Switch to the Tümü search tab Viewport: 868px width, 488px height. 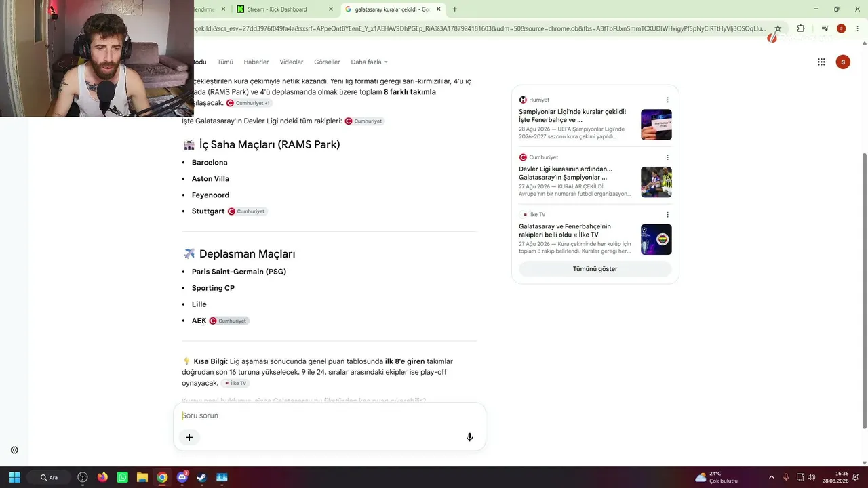click(225, 62)
